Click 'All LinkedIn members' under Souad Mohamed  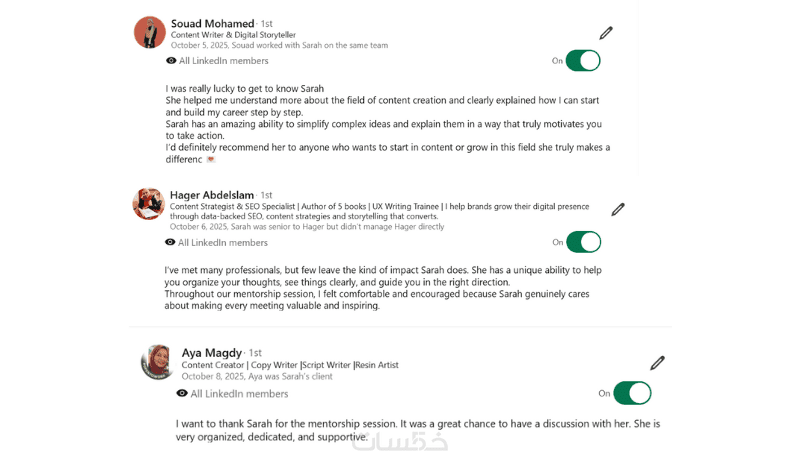tap(223, 61)
